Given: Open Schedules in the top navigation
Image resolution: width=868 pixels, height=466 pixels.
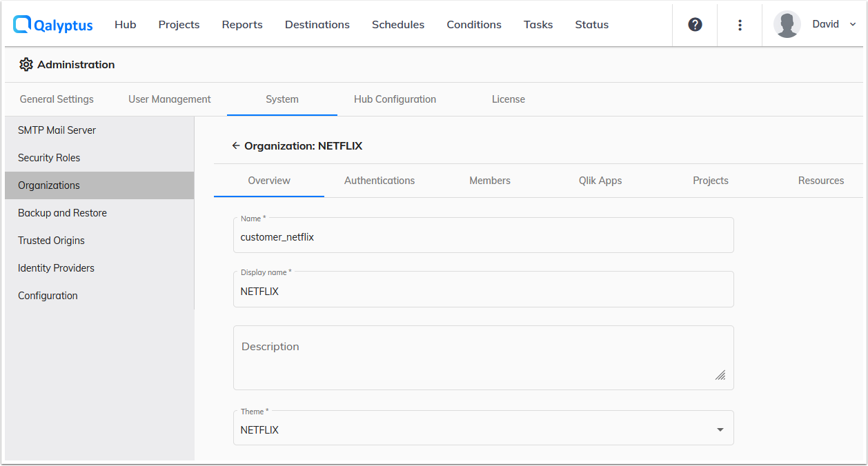Looking at the screenshot, I should [x=398, y=24].
